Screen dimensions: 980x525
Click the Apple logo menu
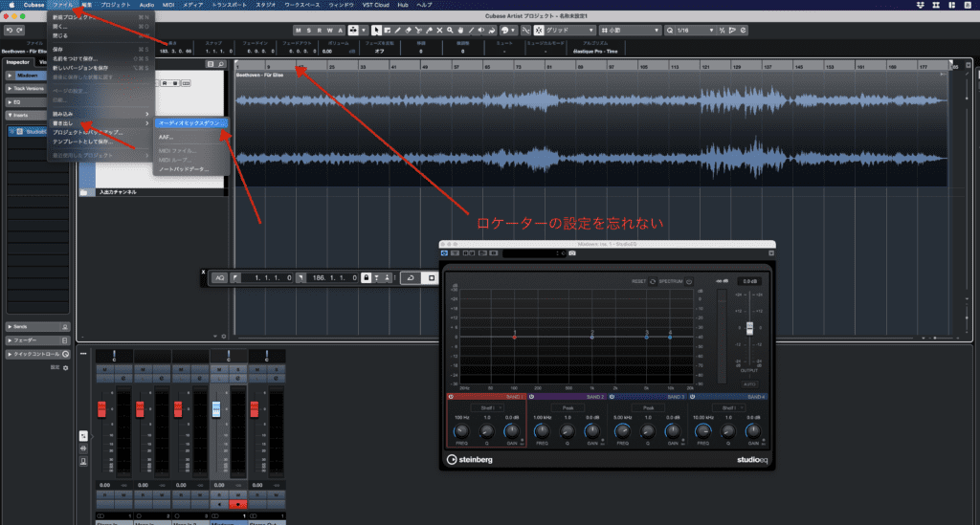(11, 5)
